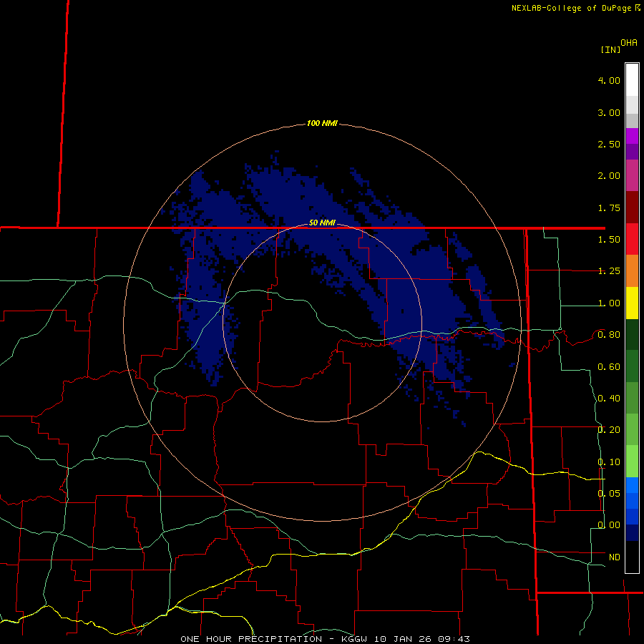Click the black ND legend swatch
644x644 pixels.
(632, 557)
